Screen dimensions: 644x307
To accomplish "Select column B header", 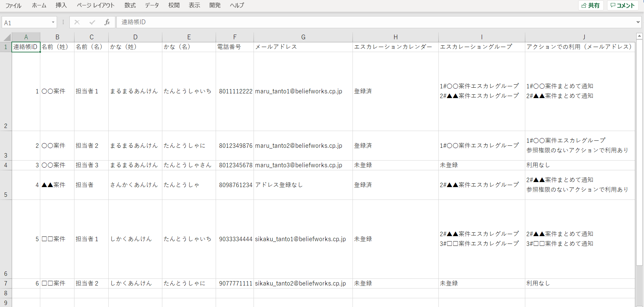I will point(57,37).
